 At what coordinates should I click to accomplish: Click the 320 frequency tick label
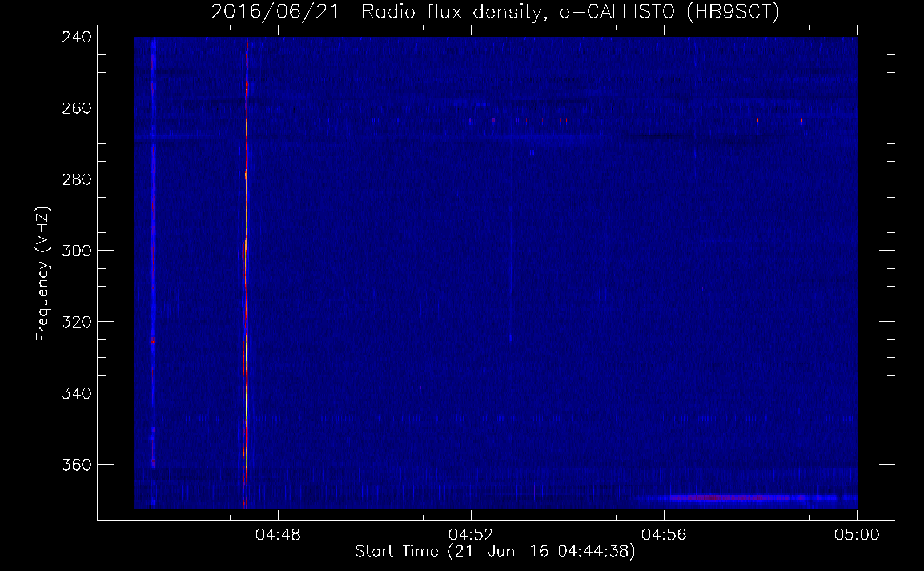(77, 322)
